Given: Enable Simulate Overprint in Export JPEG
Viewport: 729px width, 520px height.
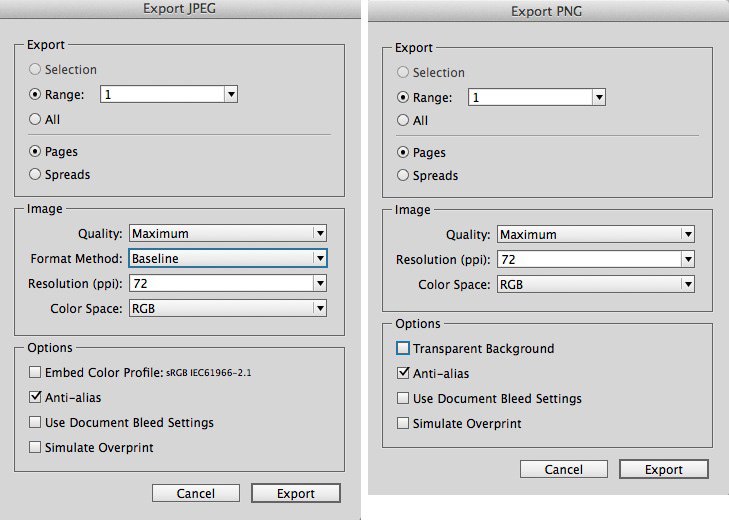Looking at the screenshot, I should [35, 447].
